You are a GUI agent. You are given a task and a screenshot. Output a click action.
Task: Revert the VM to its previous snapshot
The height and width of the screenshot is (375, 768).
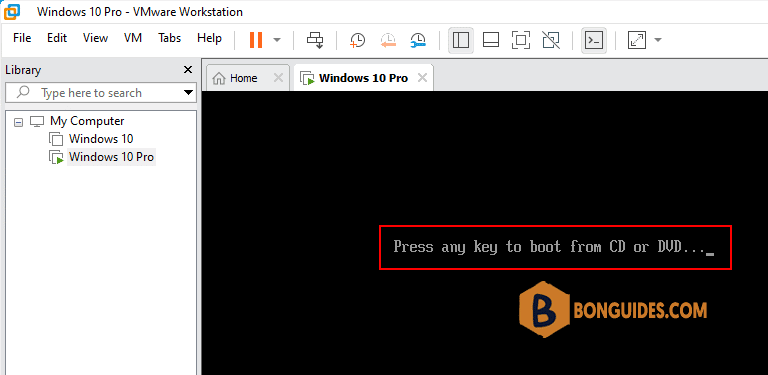(388, 40)
